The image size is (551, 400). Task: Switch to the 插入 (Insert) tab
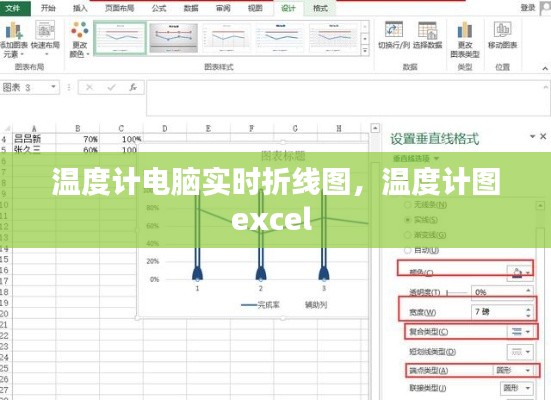click(80, 8)
